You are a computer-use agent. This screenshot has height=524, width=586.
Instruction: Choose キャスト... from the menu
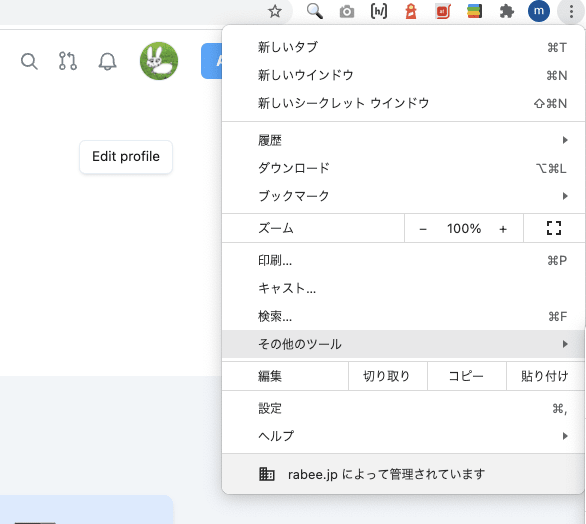[403, 288]
